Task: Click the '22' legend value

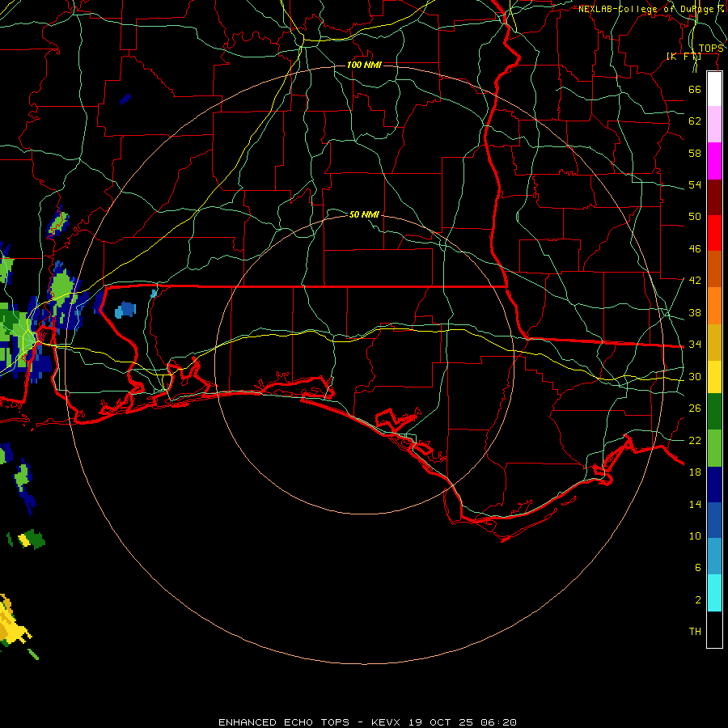Action: (x=695, y=441)
